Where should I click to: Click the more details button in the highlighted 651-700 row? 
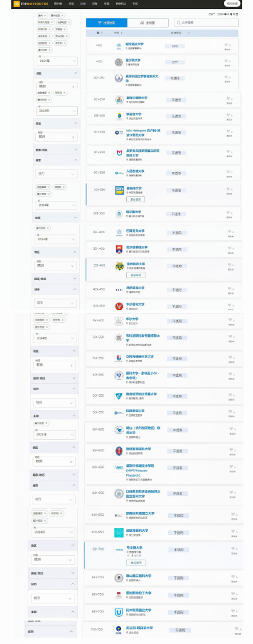(x=136, y=563)
